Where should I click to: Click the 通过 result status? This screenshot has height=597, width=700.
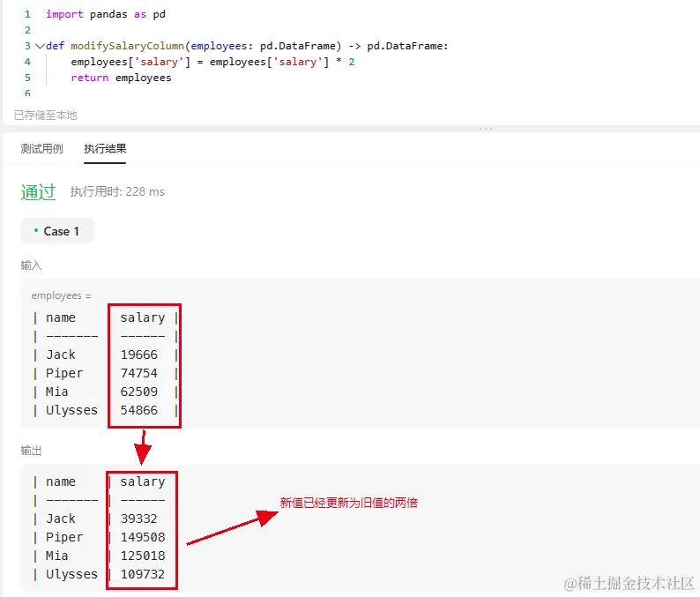coord(38,192)
